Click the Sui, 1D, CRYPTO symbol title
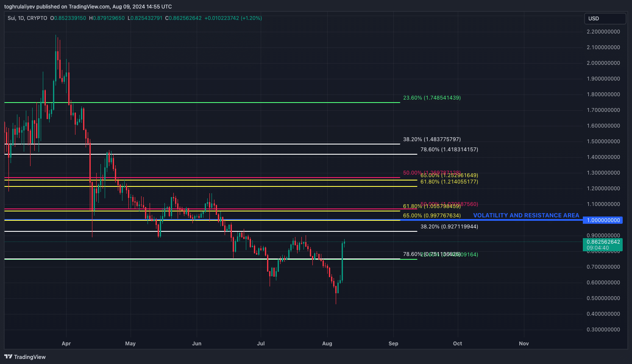The width and height of the screenshot is (632, 364). tap(28, 18)
